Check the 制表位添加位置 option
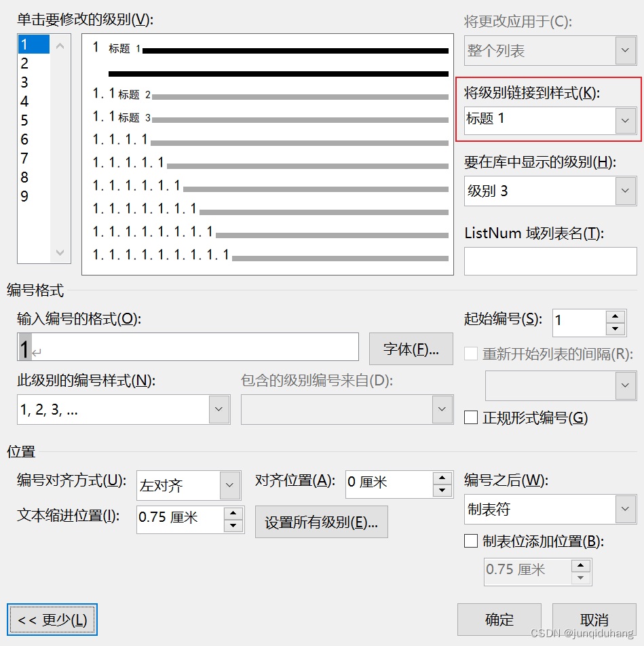Screen dimensions: 644x646 (x=472, y=541)
